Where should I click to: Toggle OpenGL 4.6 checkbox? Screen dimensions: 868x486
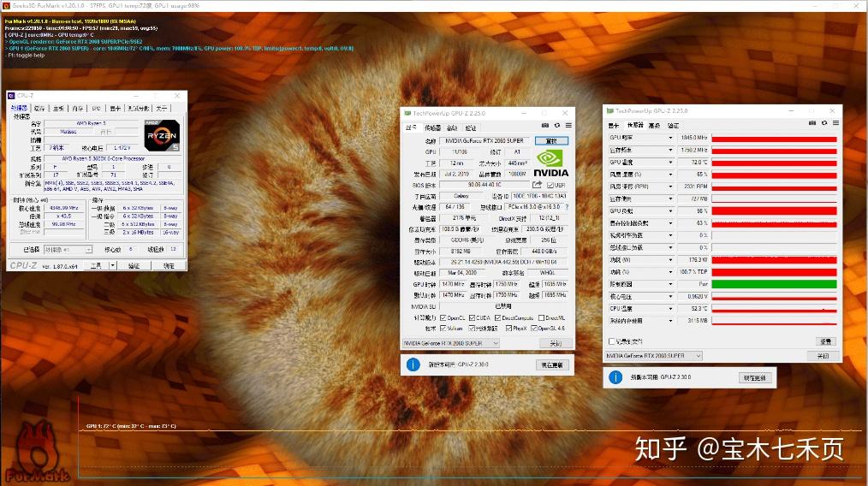[x=534, y=329]
